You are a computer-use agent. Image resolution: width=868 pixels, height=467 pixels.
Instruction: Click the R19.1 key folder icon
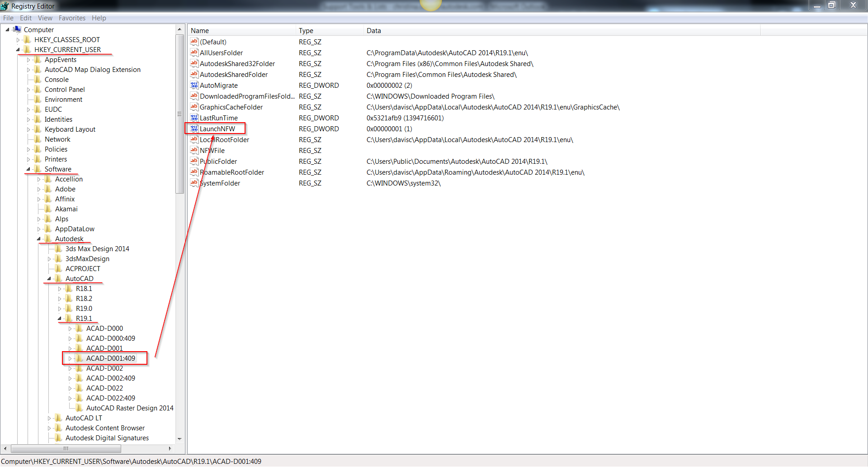[69, 318]
